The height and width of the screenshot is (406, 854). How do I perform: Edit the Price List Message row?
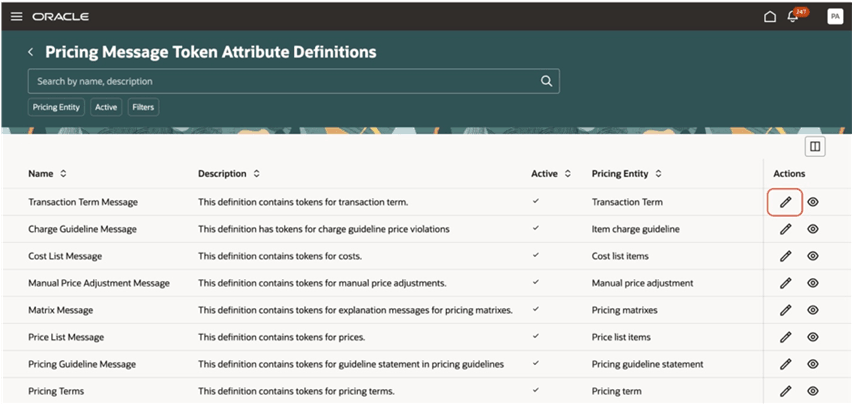click(785, 337)
